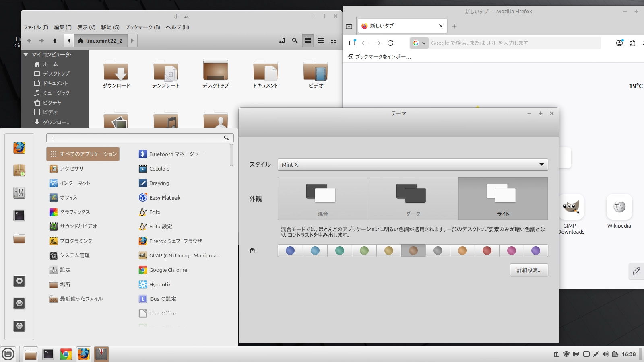Screen dimensions: 644x362
Task: Select すべてのアプリケーション category
Action: pos(83,154)
